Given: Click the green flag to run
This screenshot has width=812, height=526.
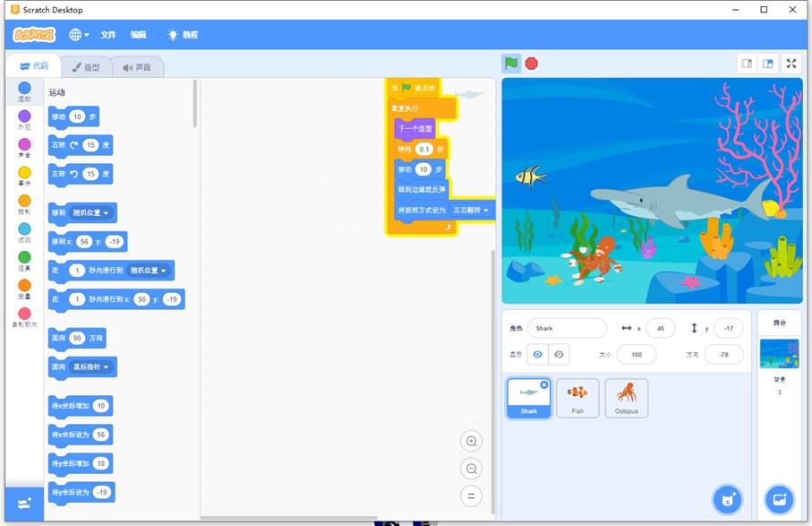Looking at the screenshot, I should point(510,63).
